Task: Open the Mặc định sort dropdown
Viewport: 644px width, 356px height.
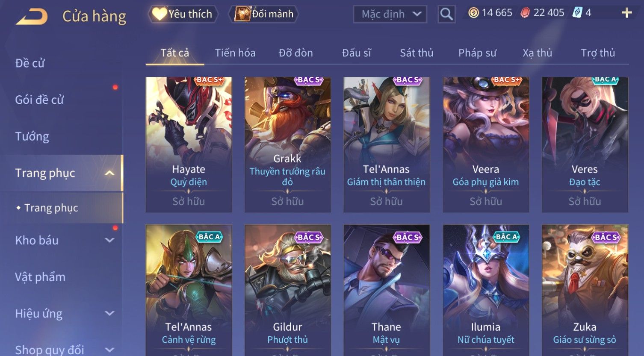Action: 390,14
